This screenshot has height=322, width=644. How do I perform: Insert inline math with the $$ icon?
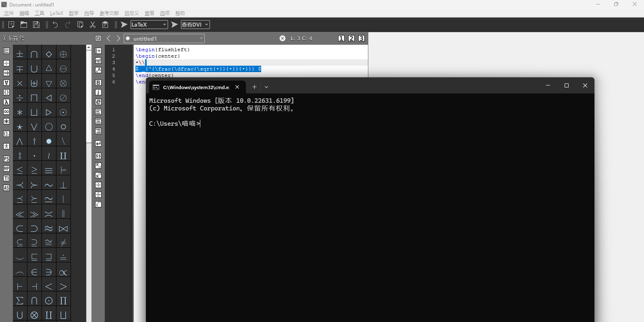tap(98, 156)
